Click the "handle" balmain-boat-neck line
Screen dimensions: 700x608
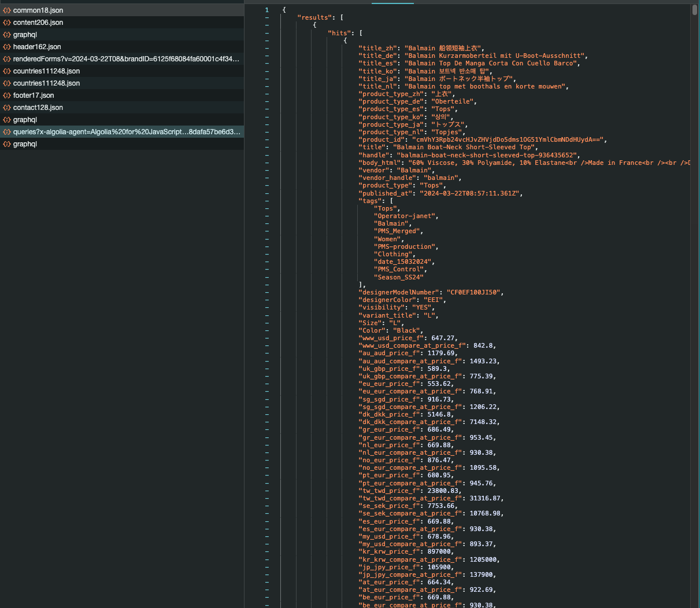pyautogui.click(x=469, y=155)
